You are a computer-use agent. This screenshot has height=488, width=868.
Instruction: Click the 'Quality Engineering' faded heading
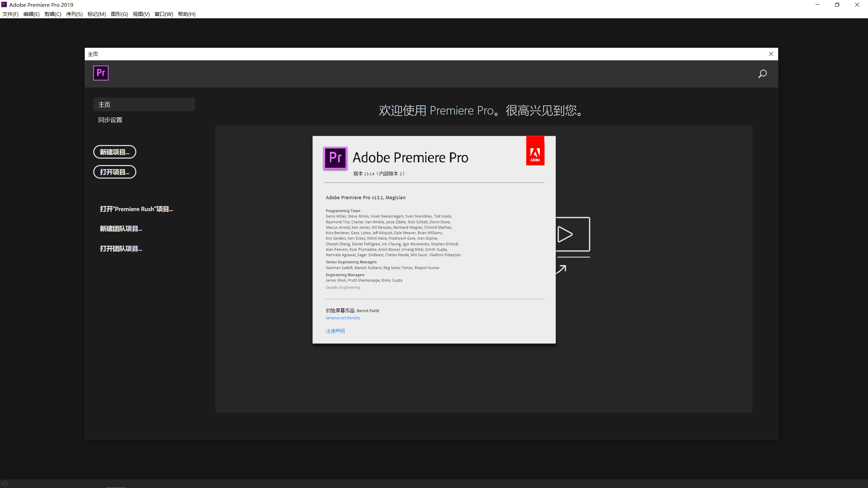(x=343, y=287)
